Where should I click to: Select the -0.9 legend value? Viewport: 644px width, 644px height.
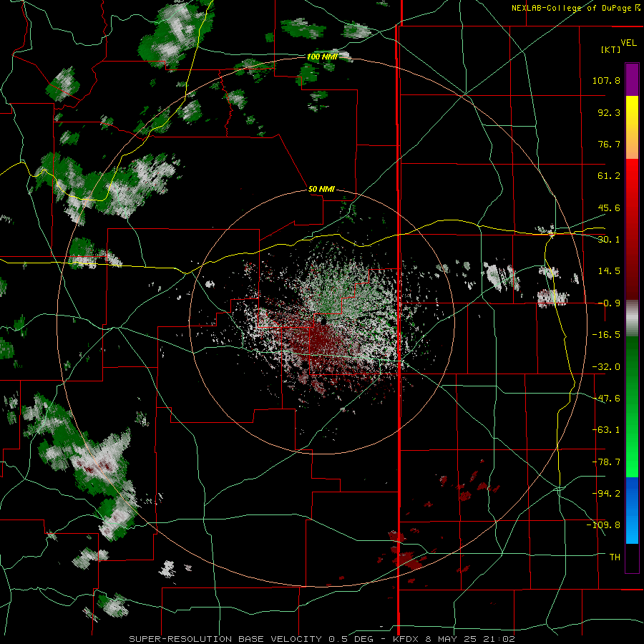[609, 303]
